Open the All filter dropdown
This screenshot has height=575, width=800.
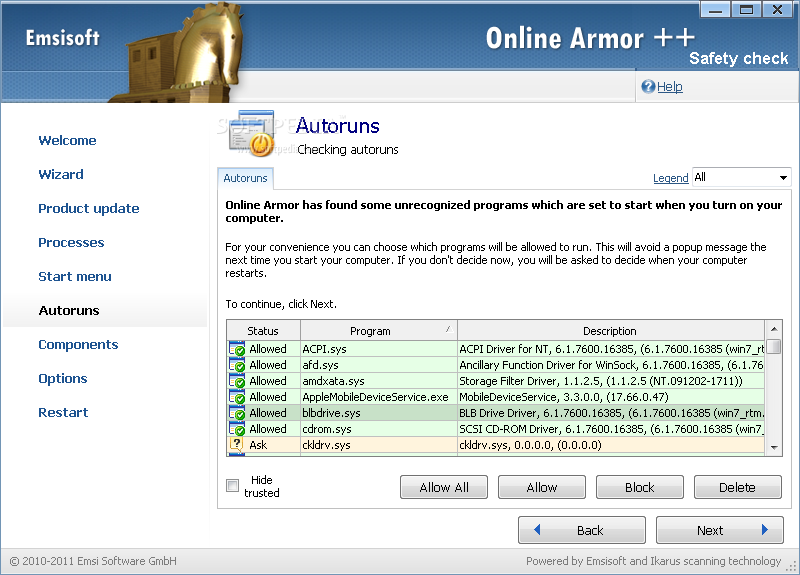click(x=741, y=177)
